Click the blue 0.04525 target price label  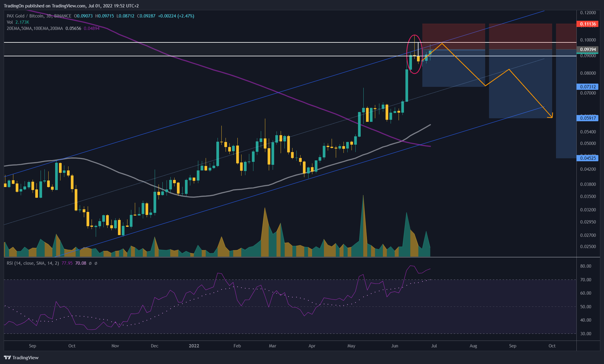pyautogui.click(x=588, y=158)
